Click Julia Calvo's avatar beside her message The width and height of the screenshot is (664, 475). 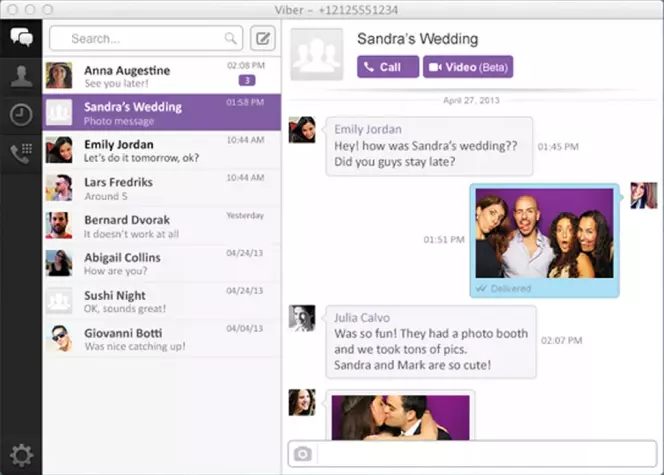click(302, 318)
